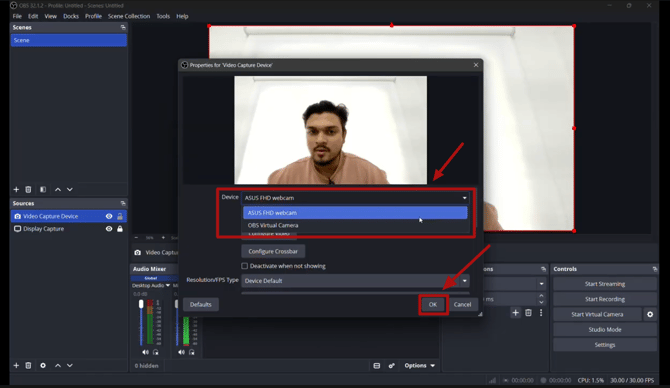Toggle lock on Display Capture source

point(120,229)
